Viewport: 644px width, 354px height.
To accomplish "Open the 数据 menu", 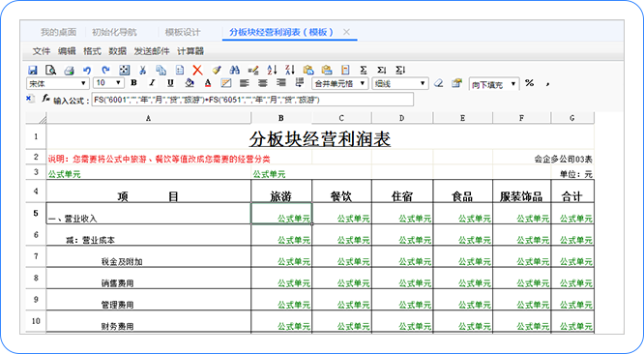I will tap(117, 51).
